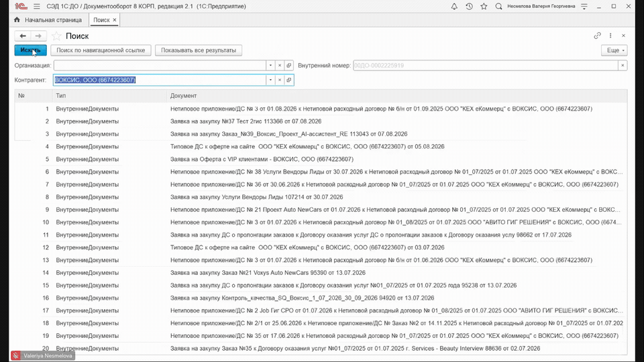This screenshot has height=362, width=644.
Task: Copy link to this form icon
Action: [x=597, y=36]
